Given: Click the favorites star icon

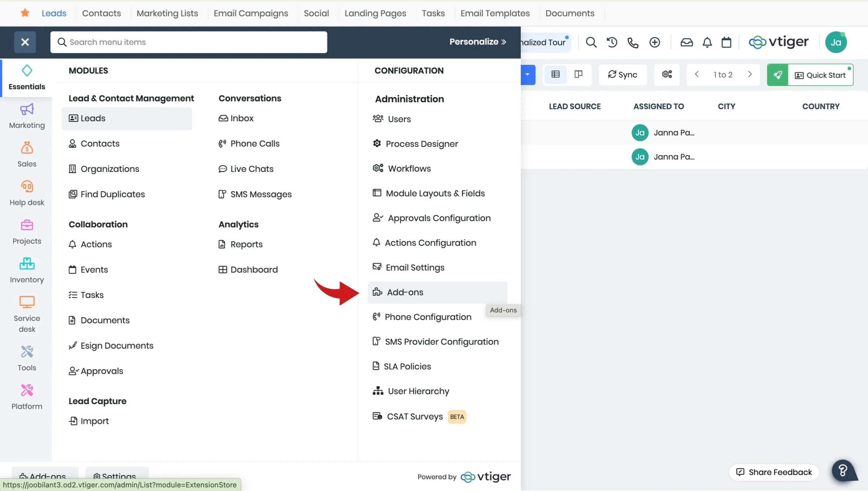Looking at the screenshot, I should click(x=25, y=13).
